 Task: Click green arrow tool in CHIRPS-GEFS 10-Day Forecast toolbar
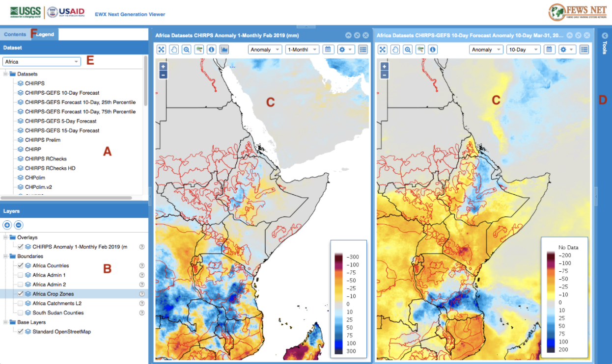(420, 50)
